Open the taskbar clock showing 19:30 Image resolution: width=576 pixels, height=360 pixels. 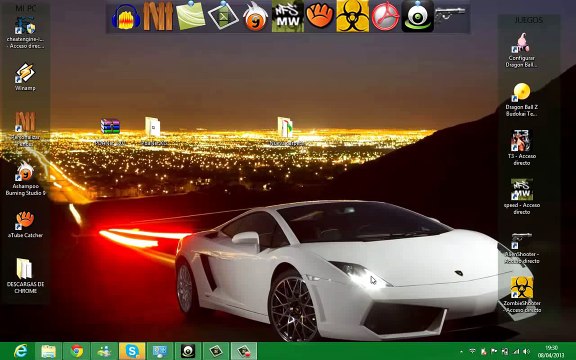pos(551,352)
